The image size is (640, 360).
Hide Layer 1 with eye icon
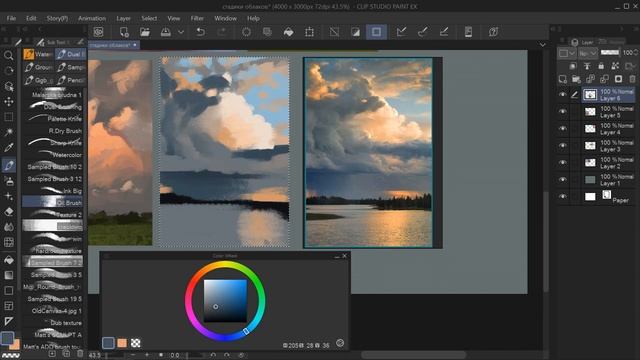tap(562, 180)
